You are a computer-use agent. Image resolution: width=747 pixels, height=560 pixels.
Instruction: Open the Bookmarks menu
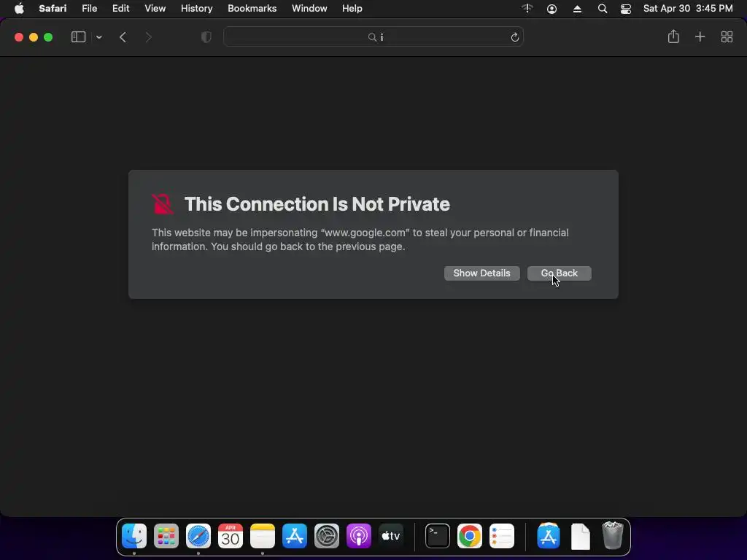coord(252,9)
